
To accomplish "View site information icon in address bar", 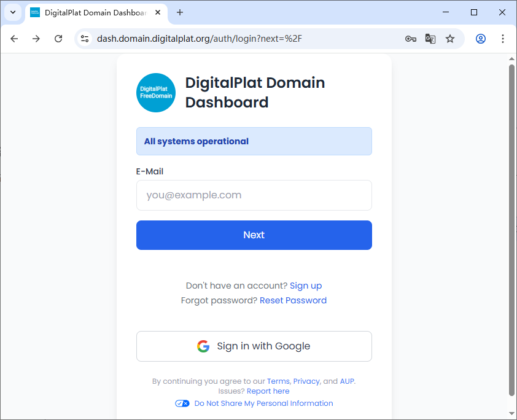I will (x=85, y=39).
